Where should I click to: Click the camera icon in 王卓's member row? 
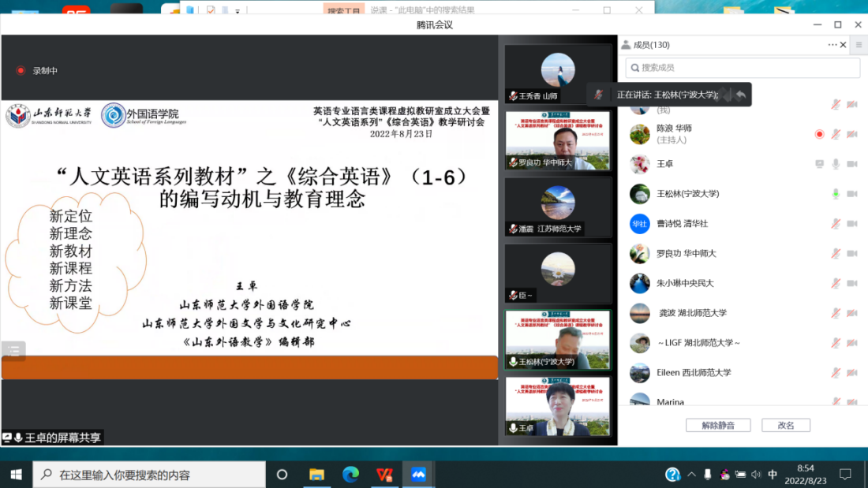(x=852, y=164)
